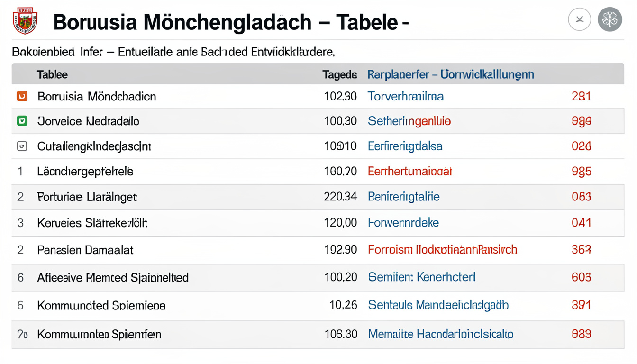Open the Torverhrailraa link
This screenshot has width=637, height=364.
click(x=405, y=96)
